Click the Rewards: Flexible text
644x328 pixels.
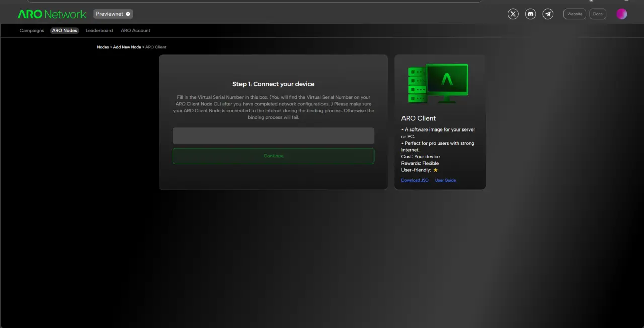pyautogui.click(x=420, y=163)
